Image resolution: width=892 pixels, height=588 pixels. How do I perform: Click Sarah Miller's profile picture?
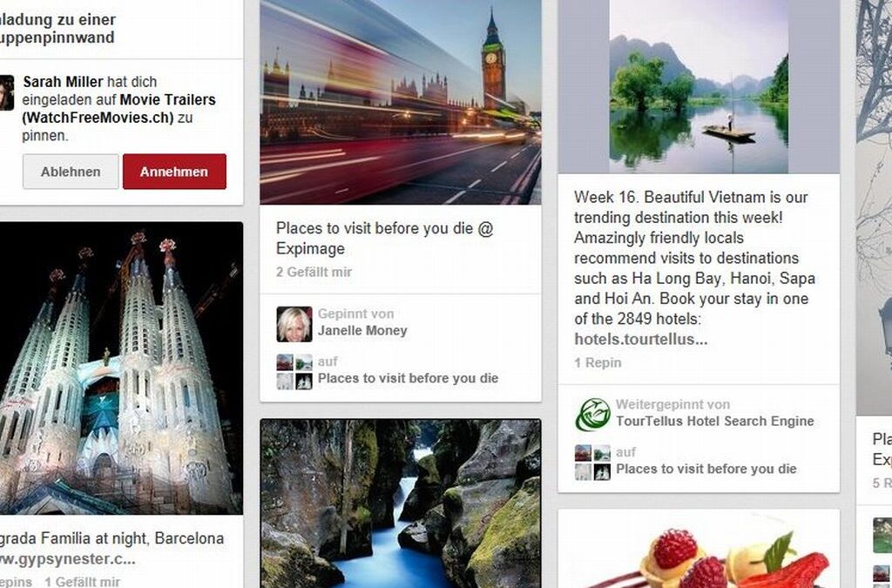point(6,92)
